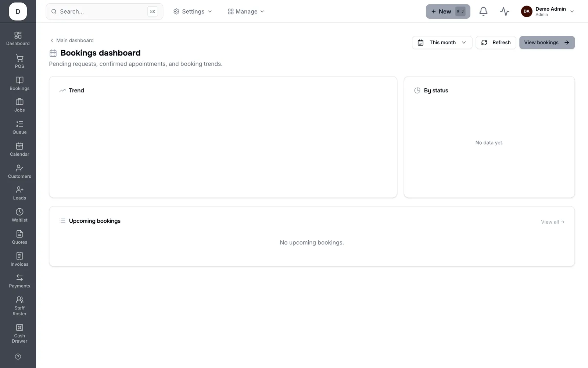
Task: Click the help question mark icon
Action: coord(18,357)
